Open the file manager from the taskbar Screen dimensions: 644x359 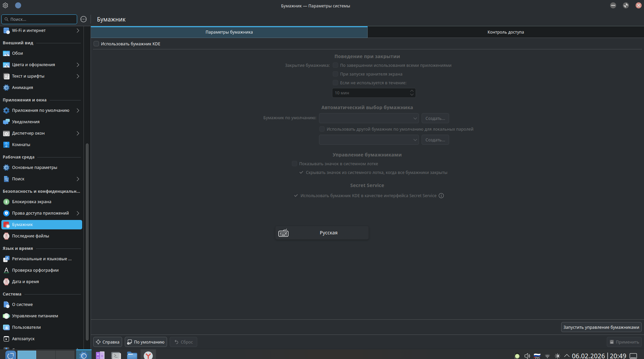[x=132, y=355]
